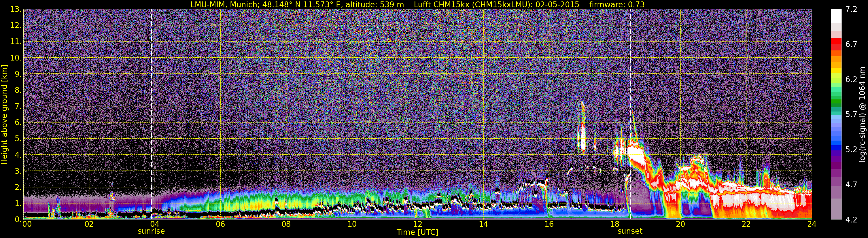
Task: Click the height-axis tick "2."
Action: coord(18,188)
